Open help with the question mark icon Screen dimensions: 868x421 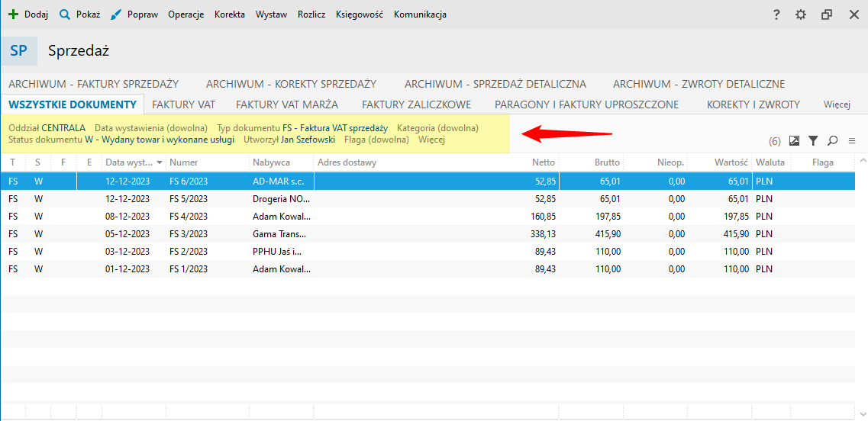pos(776,15)
